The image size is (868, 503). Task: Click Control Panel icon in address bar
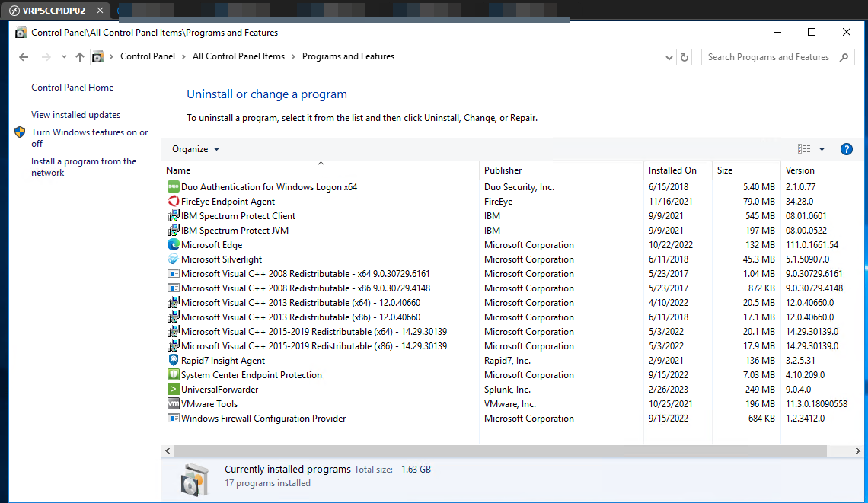coord(97,56)
